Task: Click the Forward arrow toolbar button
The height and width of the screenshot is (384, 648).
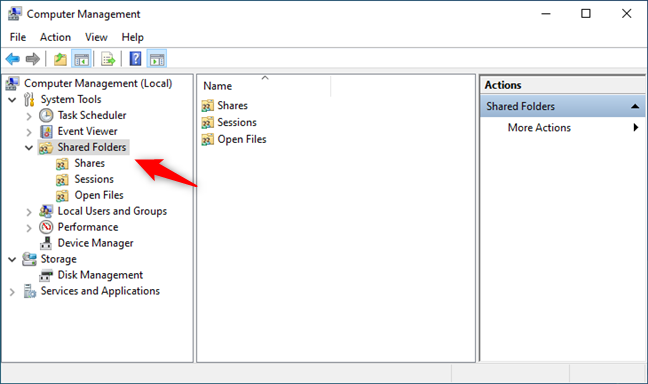Action: [33, 59]
